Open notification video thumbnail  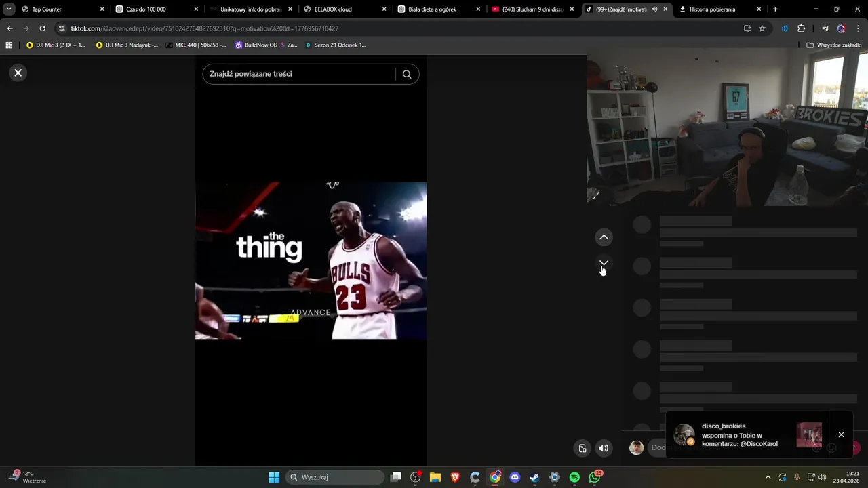(809, 434)
